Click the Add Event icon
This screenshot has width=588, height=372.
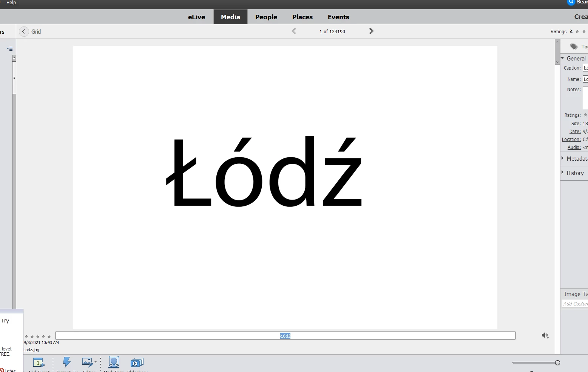(39, 363)
